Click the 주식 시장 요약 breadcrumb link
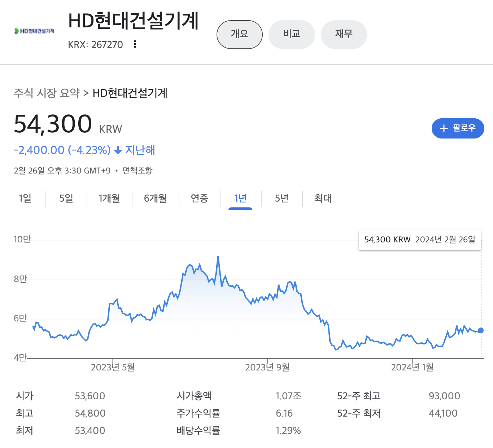The width and height of the screenshot is (493, 448). pos(47,93)
